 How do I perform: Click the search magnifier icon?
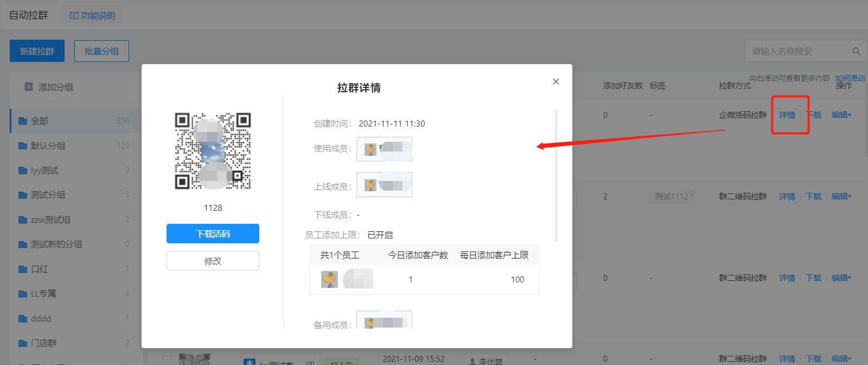[856, 51]
